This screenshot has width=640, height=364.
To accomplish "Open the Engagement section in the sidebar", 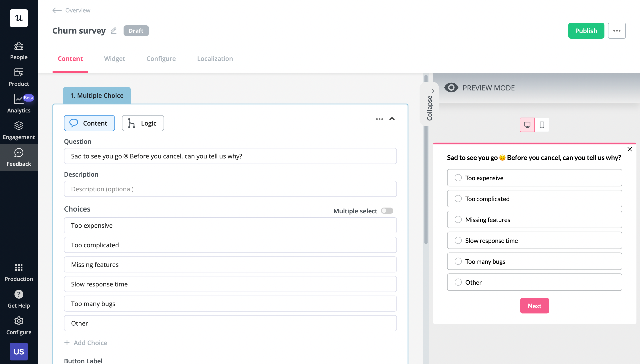I will pyautogui.click(x=19, y=130).
